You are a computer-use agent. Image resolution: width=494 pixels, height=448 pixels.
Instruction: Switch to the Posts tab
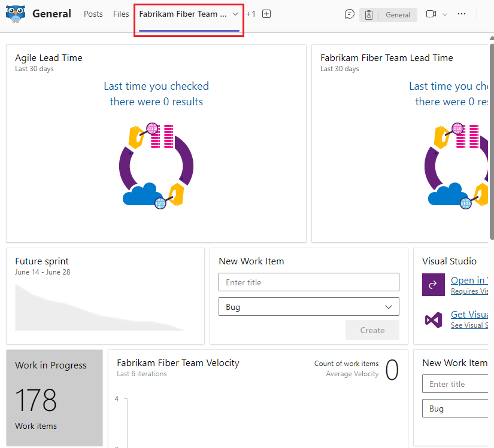93,14
